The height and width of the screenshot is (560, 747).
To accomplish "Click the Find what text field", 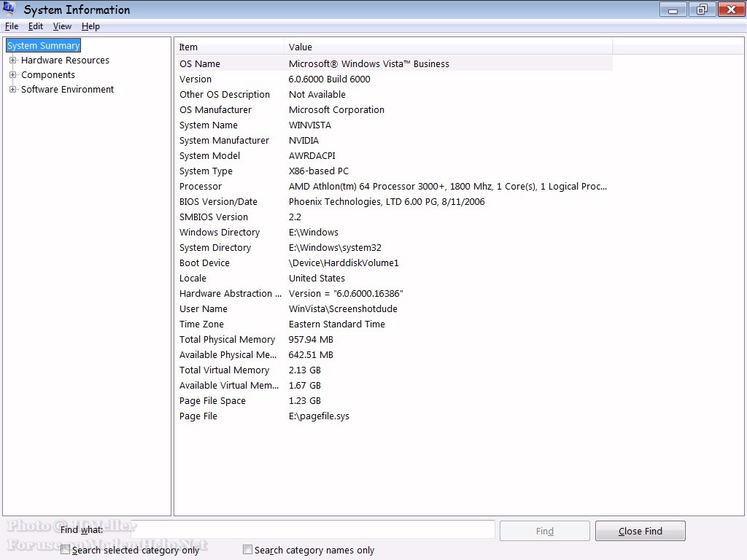I will pos(313,530).
